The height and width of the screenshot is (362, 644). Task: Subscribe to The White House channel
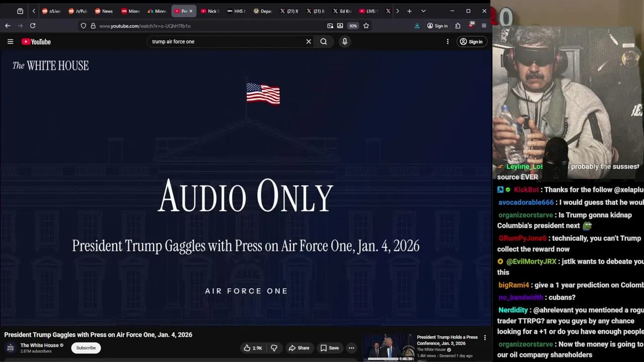[x=86, y=348]
